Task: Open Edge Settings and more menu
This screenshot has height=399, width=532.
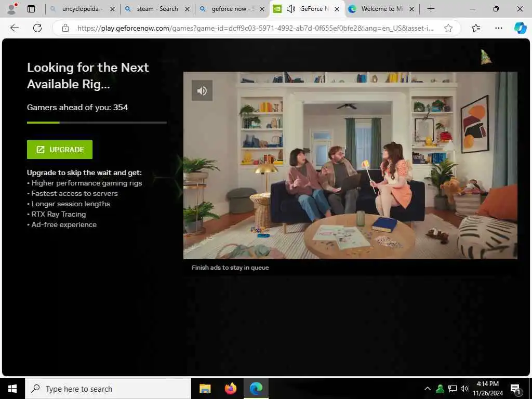Action: pos(498,28)
